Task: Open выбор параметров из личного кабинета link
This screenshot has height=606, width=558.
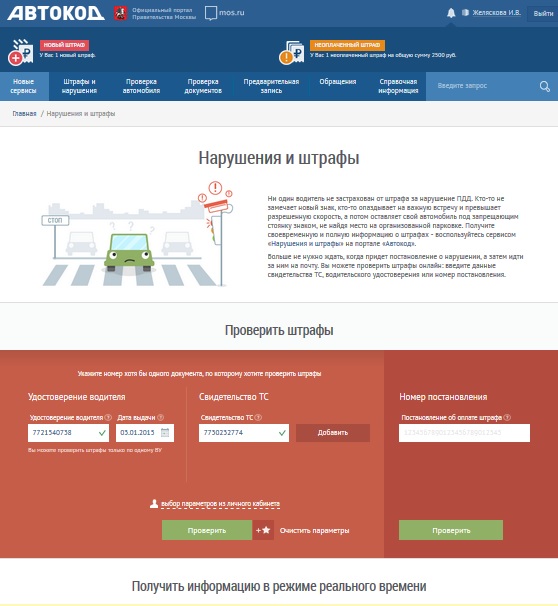Action: pyautogui.click(x=220, y=504)
